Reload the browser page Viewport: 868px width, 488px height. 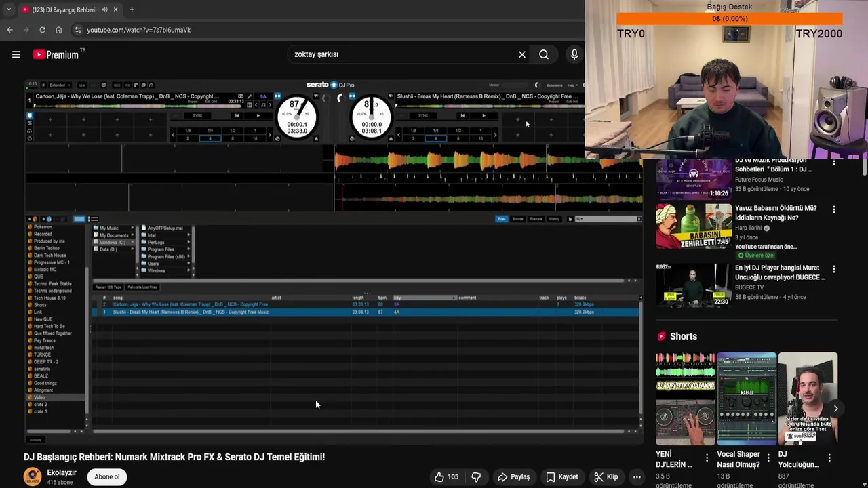pyautogui.click(x=42, y=30)
